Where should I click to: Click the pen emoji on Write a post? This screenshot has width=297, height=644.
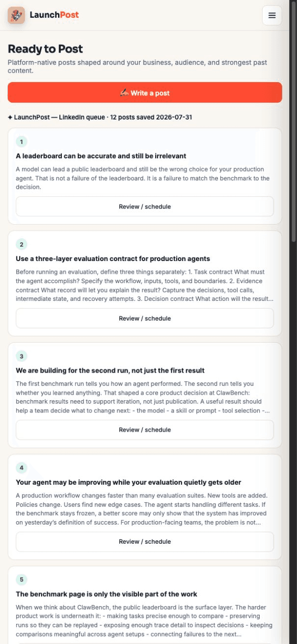click(124, 92)
